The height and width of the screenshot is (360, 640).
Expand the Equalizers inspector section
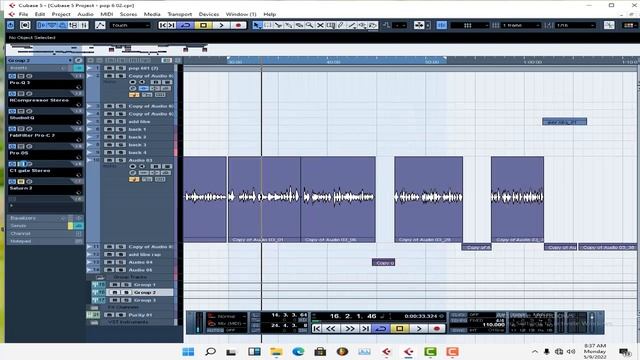coord(45,218)
